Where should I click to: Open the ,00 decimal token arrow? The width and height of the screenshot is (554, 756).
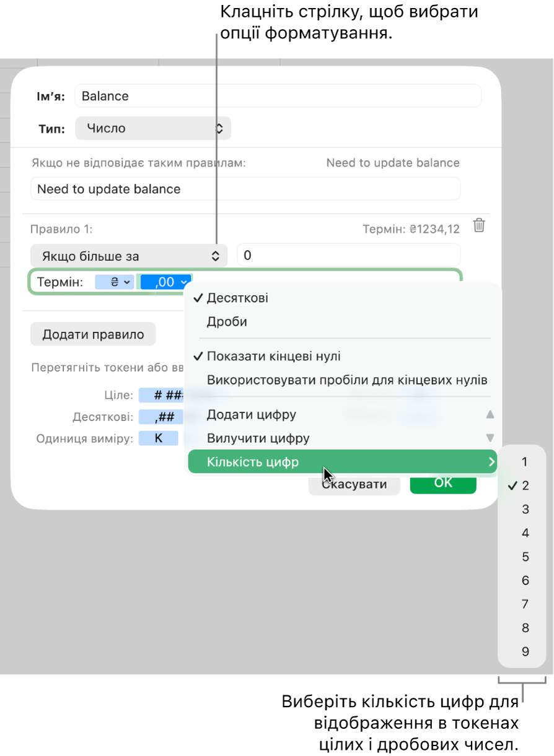(183, 282)
